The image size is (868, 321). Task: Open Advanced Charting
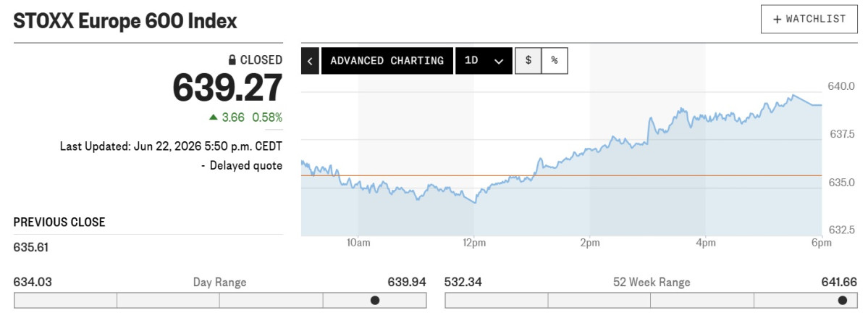(387, 61)
